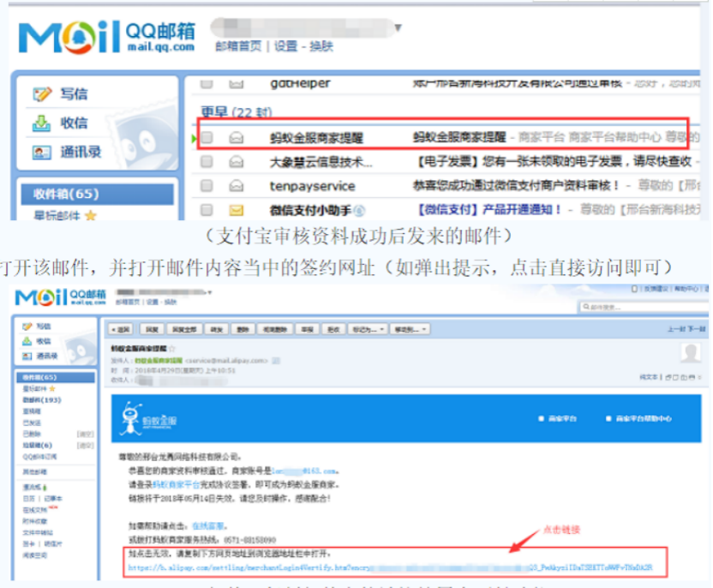Click 写信 compose icon in opened email screenshot

coord(27,326)
